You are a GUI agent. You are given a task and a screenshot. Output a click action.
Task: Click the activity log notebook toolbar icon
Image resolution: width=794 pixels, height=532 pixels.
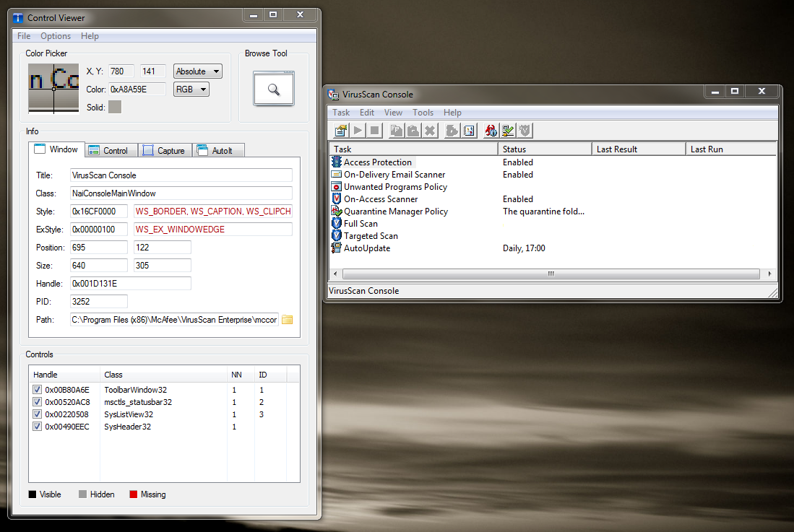coord(467,131)
